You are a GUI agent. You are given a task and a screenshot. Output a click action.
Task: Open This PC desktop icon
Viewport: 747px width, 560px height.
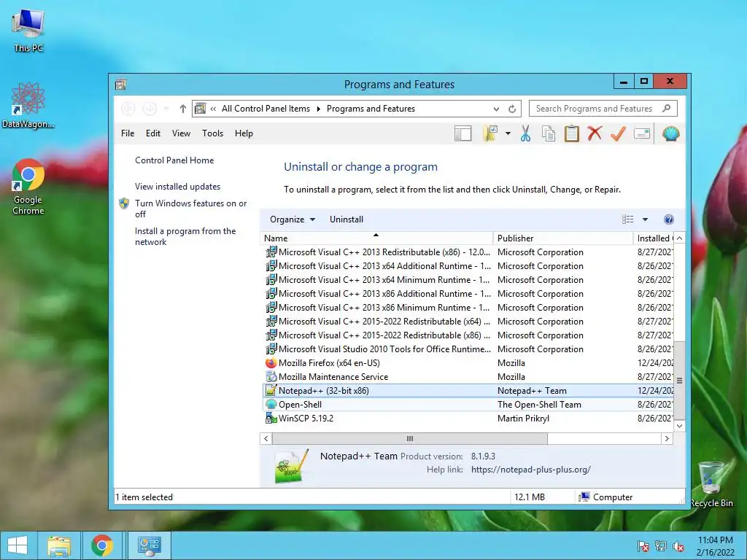coord(28,31)
